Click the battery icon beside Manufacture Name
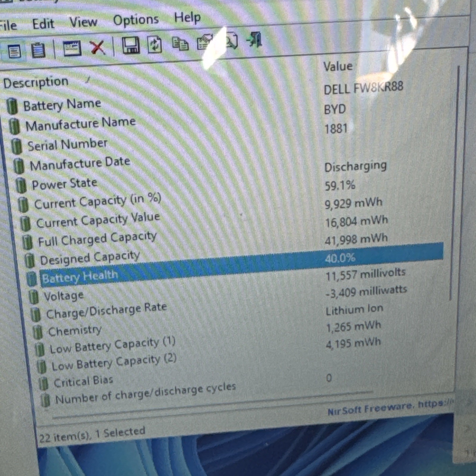Screen dimensions: 476x476 (x=14, y=126)
